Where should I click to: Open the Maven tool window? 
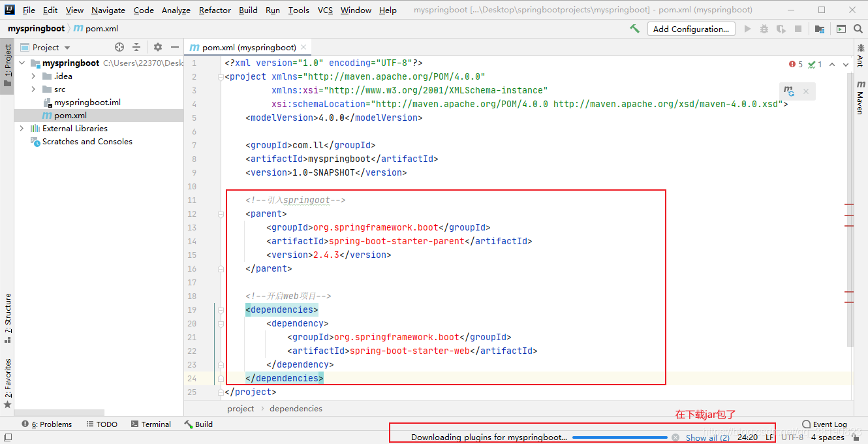(860, 99)
